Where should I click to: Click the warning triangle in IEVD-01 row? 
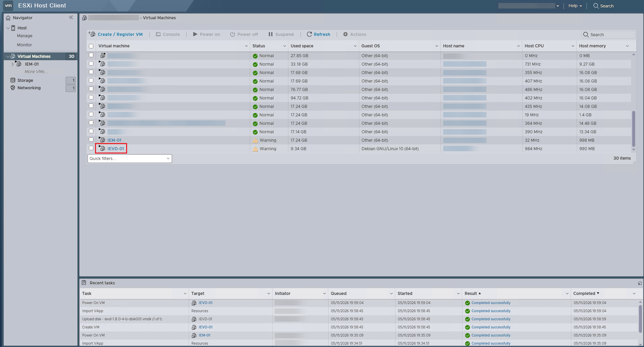coord(255,149)
